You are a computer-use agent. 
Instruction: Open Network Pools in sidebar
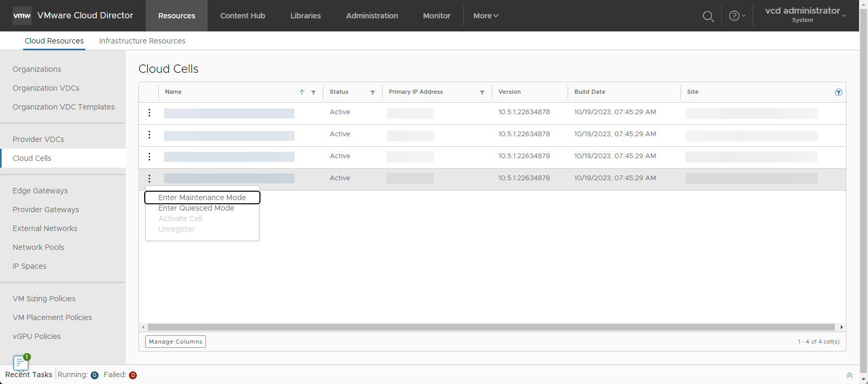coord(38,247)
